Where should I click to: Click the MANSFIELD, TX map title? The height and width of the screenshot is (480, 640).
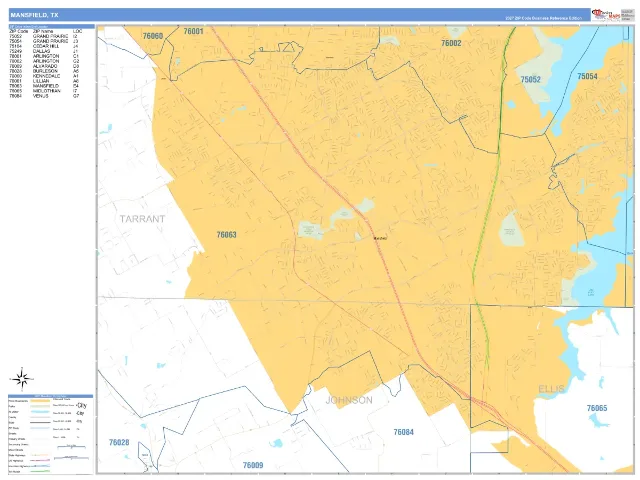(x=35, y=15)
